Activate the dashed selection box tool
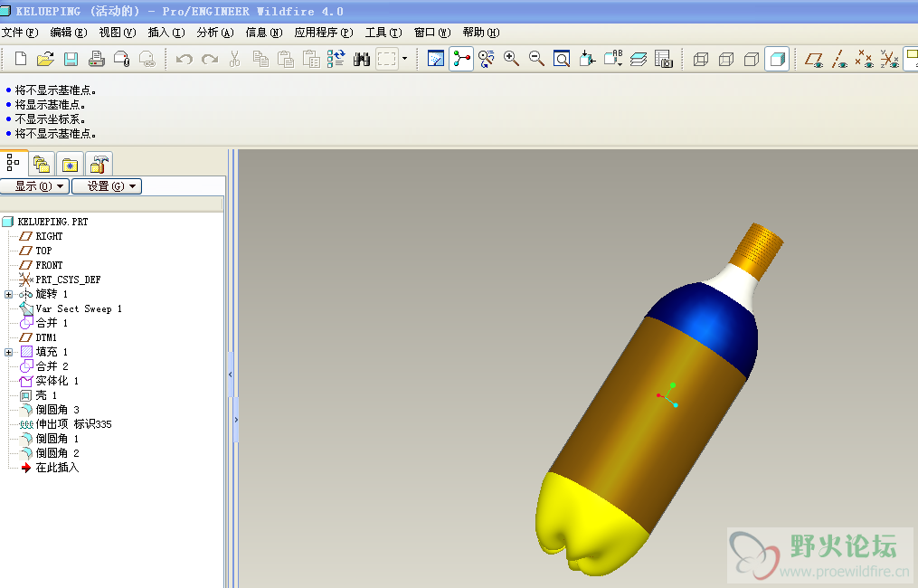The height and width of the screenshot is (588, 918). click(x=387, y=59)
